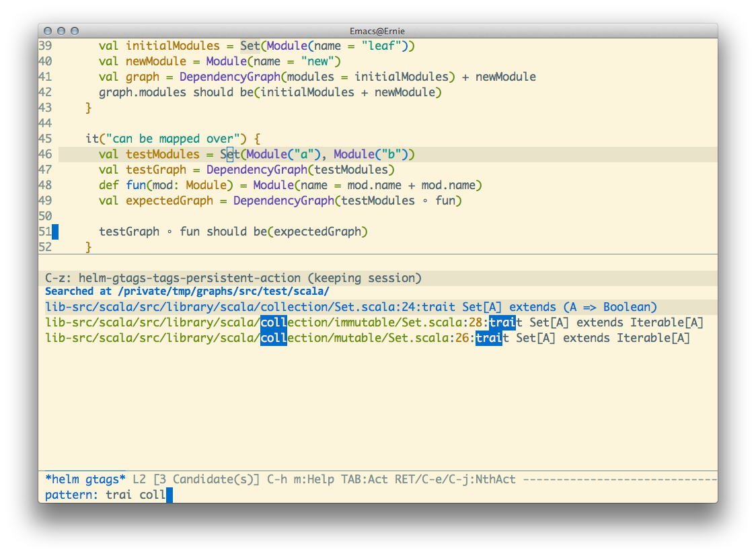Click 'def fun' on line 48
This screenshot has width=756, height=556.
pyautogui.click(x=122, y=185)
